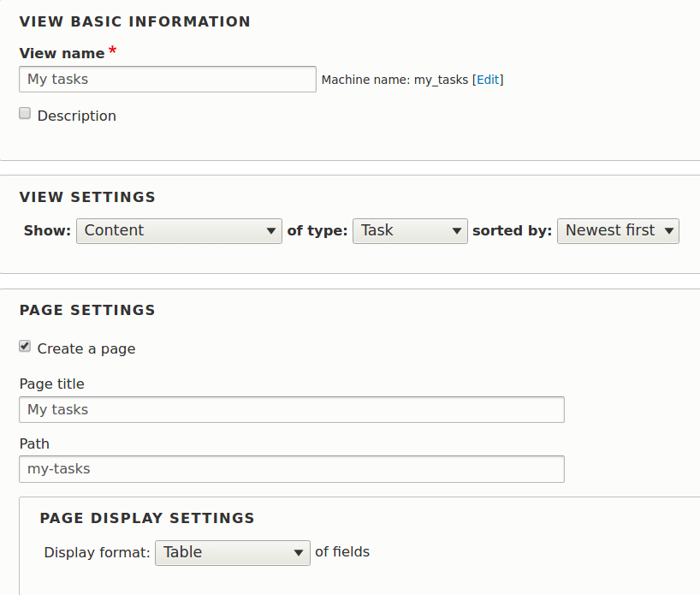The width and height of the screenshot is (700, 595).
Task: Click the 'Create a page' label text
Action: point(86,348)
